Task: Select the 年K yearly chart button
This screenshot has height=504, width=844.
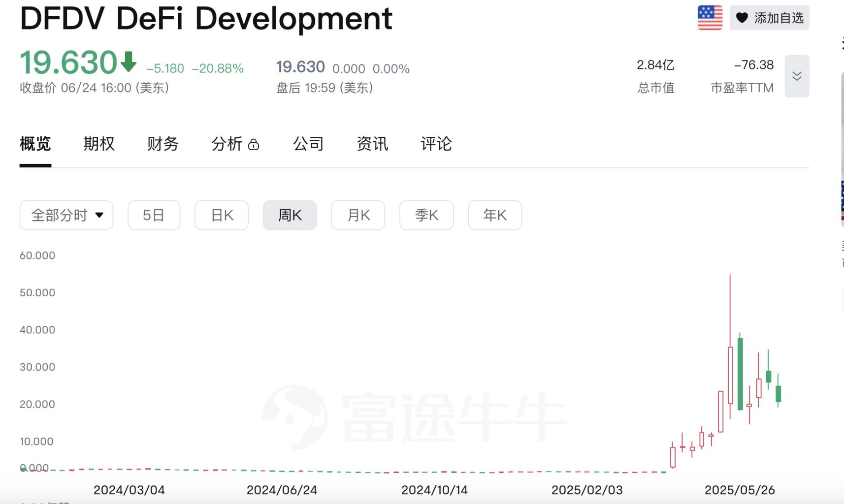Action: pyautogui.click(x=495, y=215)
